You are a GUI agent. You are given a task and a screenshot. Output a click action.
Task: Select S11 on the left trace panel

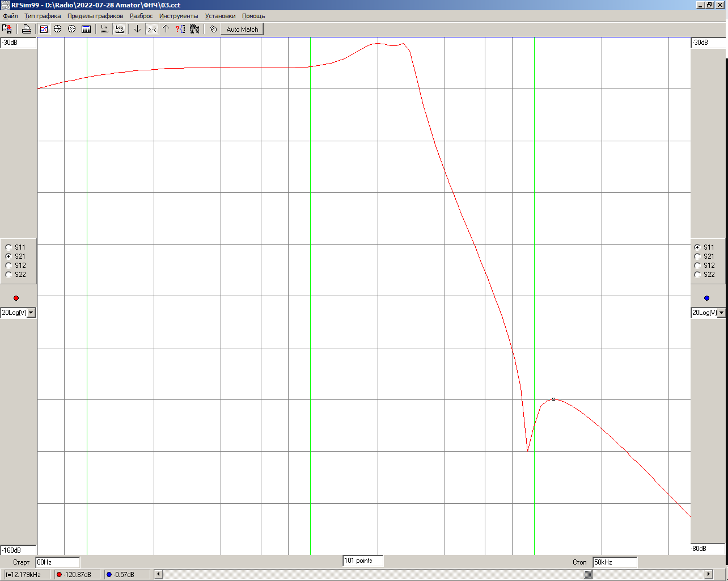pos(9,247)
